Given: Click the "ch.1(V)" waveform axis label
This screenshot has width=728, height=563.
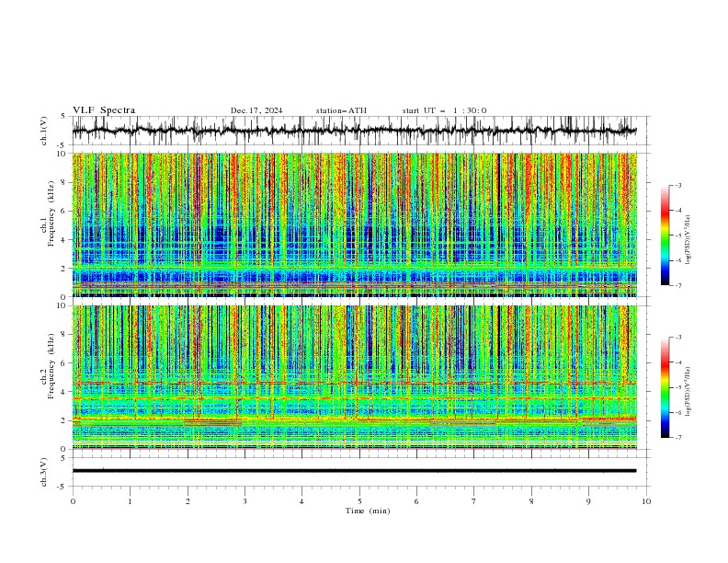Looking at the screenshot, I should pos(44,131).
